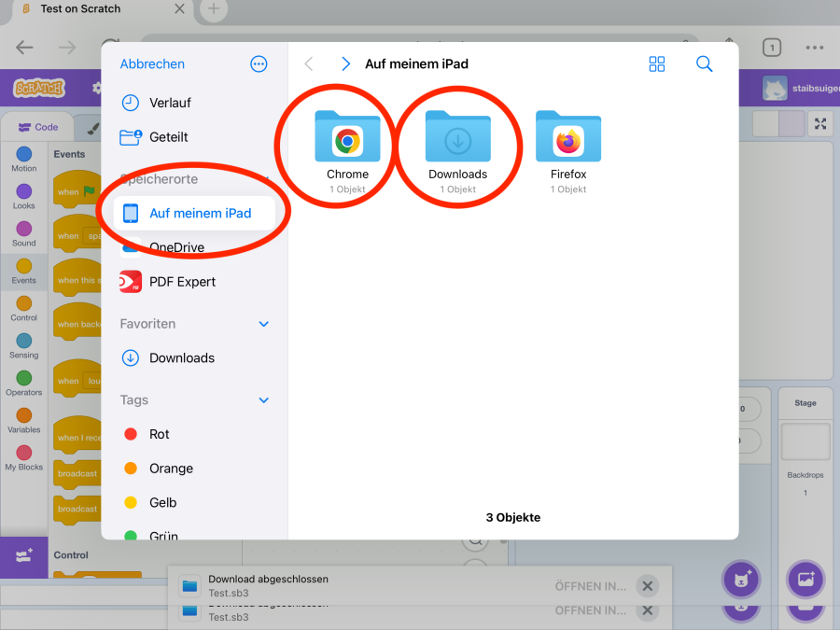Tap ÖFFNEN IN for Test.sb3 download
The width and height of the screenshot is (840, 630).
590,585
